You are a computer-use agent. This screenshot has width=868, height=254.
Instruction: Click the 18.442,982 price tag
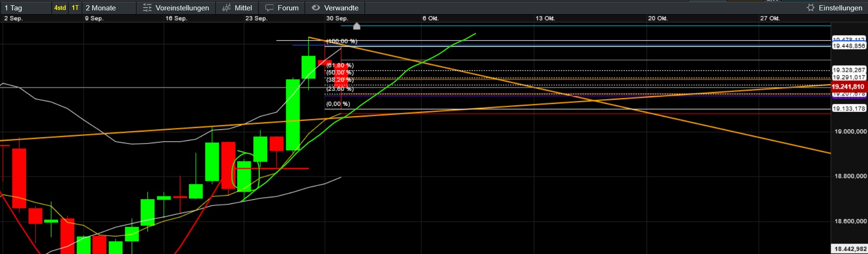point(850,249)
